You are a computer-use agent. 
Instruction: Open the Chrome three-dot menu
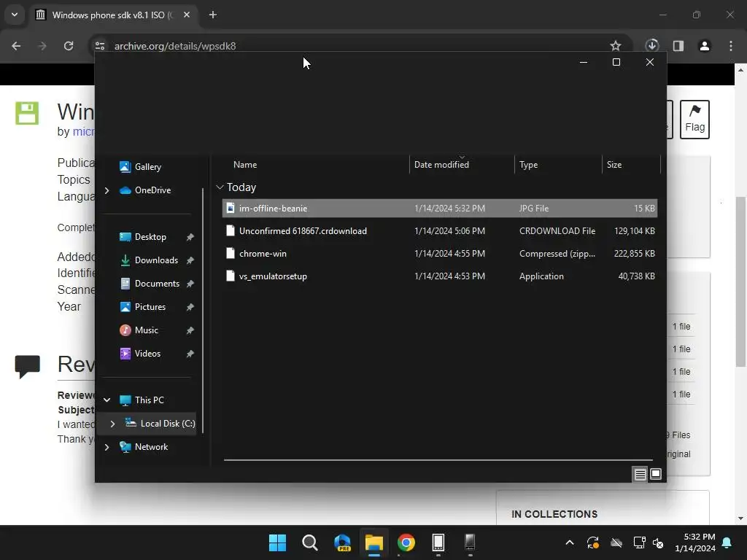point(731,46)
